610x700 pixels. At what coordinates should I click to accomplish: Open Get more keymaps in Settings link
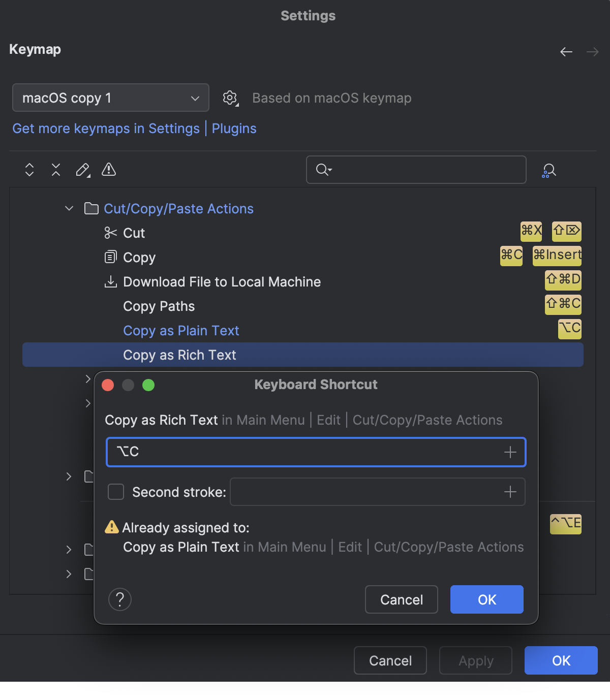pyautogui.click(x=106, y=129)
